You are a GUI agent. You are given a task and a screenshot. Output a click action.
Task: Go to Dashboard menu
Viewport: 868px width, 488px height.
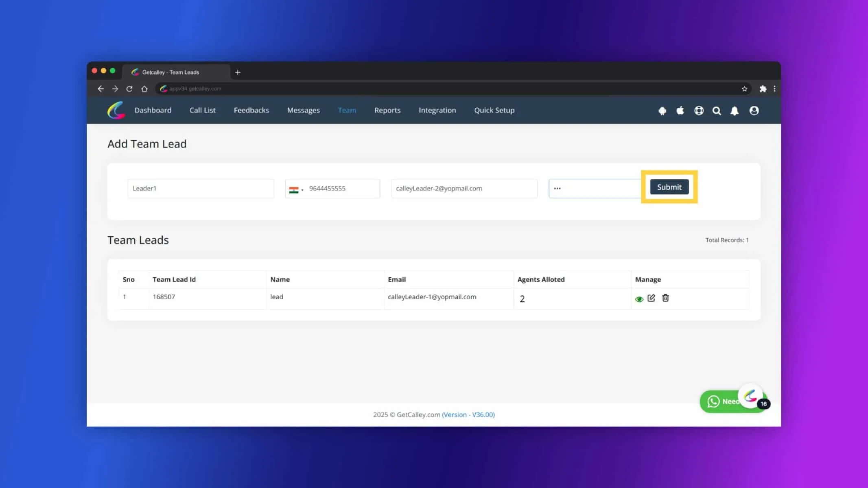[x=153, y=110]
